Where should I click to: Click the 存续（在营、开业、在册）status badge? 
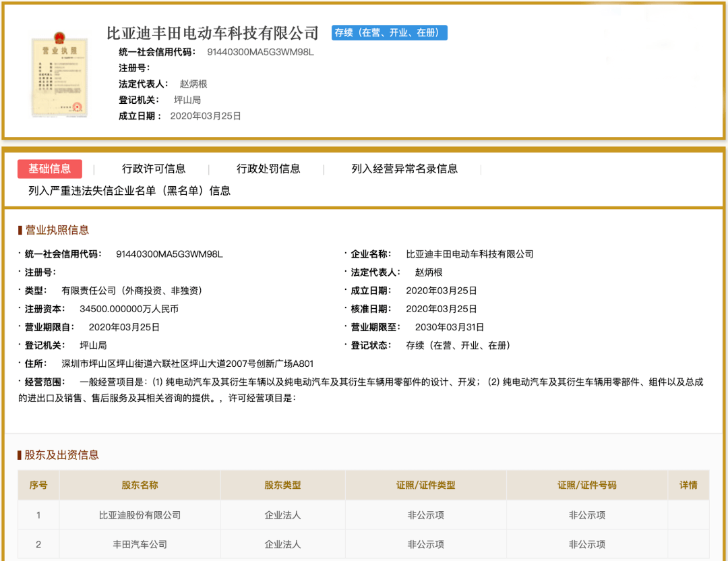point(389,32)
